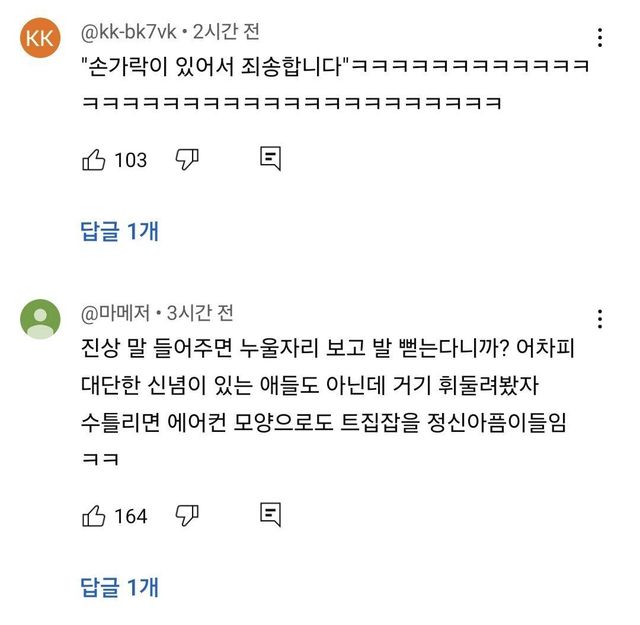Click the green default avatar of @마메저
The height and width of the screenshot is (625, 640).
[x=39, y=319]
